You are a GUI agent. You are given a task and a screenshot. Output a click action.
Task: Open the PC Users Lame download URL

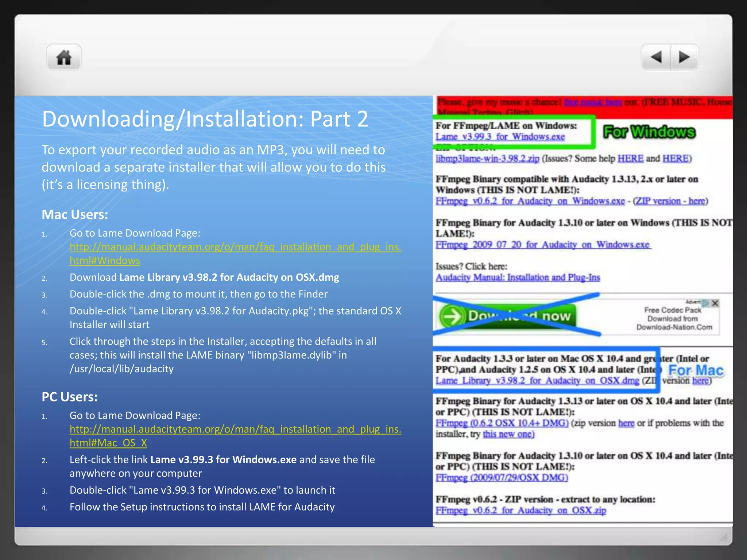pyautogui.click(x=235, y=429)
